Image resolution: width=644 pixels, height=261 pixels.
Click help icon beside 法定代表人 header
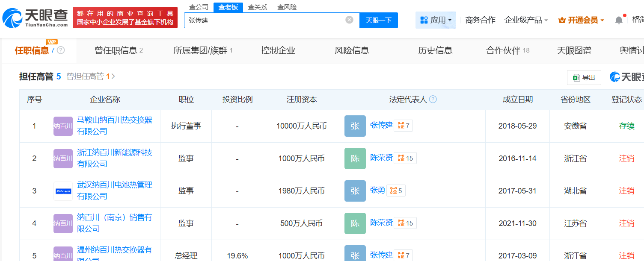tap(433, 100)
